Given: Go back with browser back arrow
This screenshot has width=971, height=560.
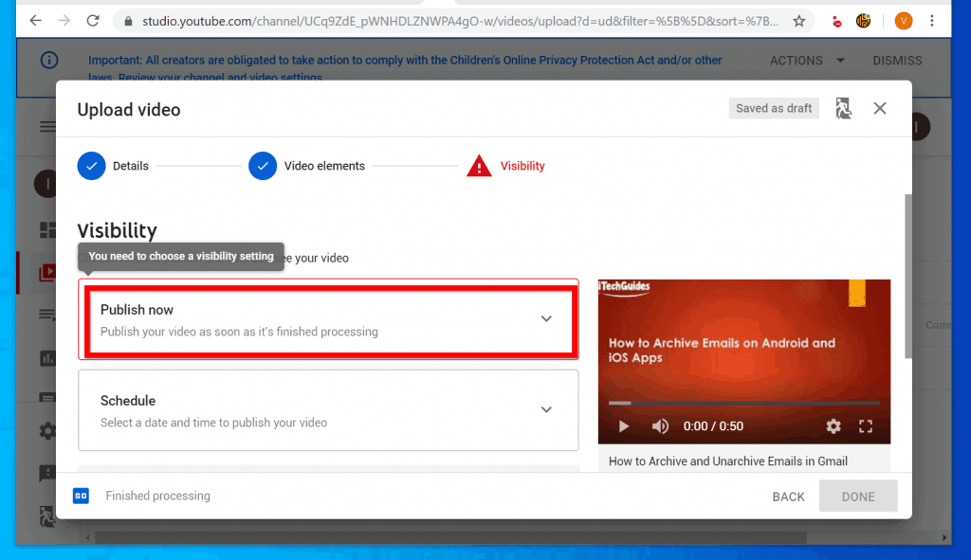Looking at the screenshot, I should coord(35,21).
